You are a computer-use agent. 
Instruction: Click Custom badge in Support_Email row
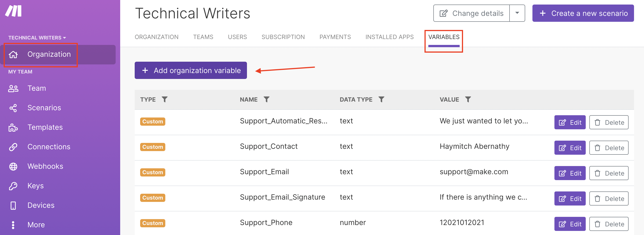[153, 172]
